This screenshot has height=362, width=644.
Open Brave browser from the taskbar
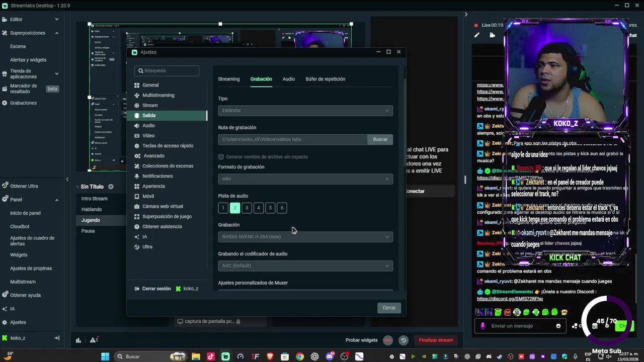point(270,356)
